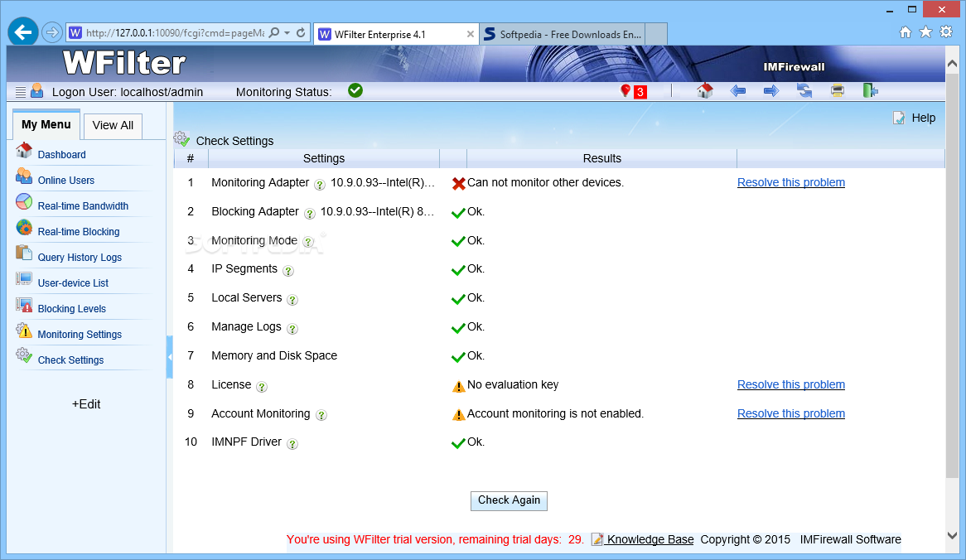The width and height of the screenshot is (966, 560).
Task: Switch to the View All tab
Action: coord(113,126)
